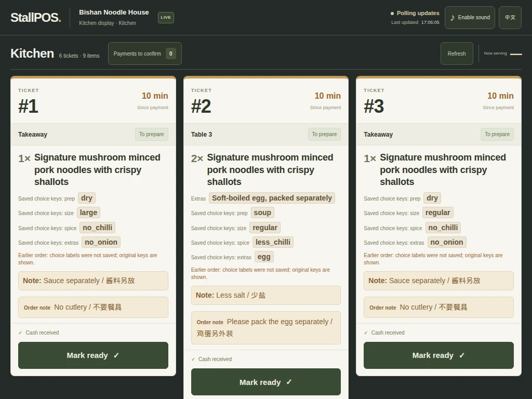The image size is (532, 399).
Task: Mark ticket #2 ready
Action: tap(266, 382)
